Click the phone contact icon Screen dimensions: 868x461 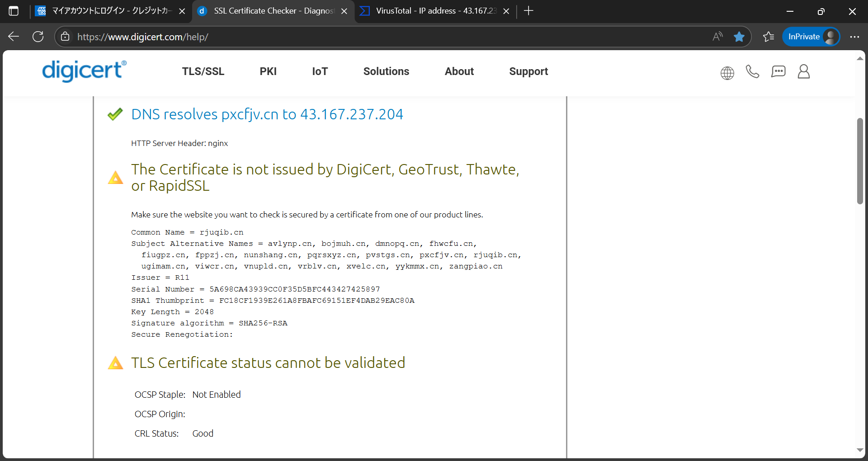tap(752, 71)
